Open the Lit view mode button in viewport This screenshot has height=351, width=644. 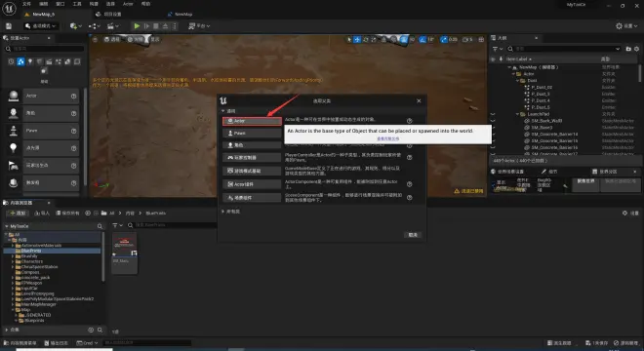[x=135, y=39]
